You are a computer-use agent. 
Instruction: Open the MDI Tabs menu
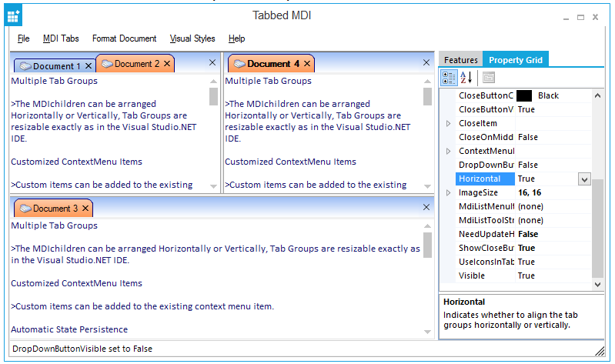click(61, 38)
